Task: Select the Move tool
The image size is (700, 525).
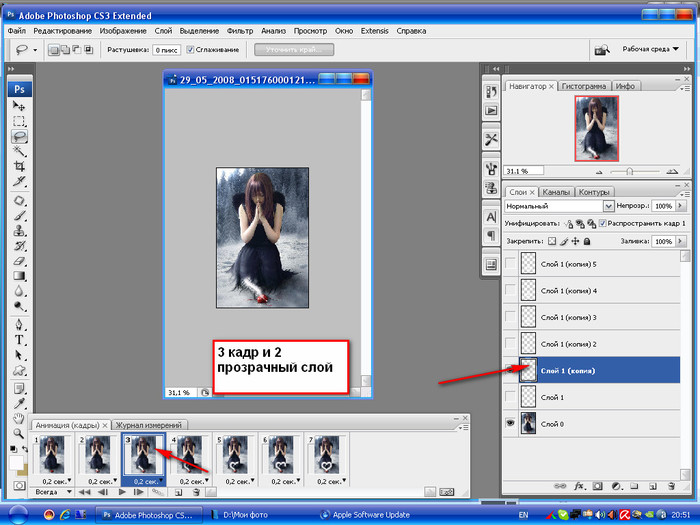Action: point(19,105)
